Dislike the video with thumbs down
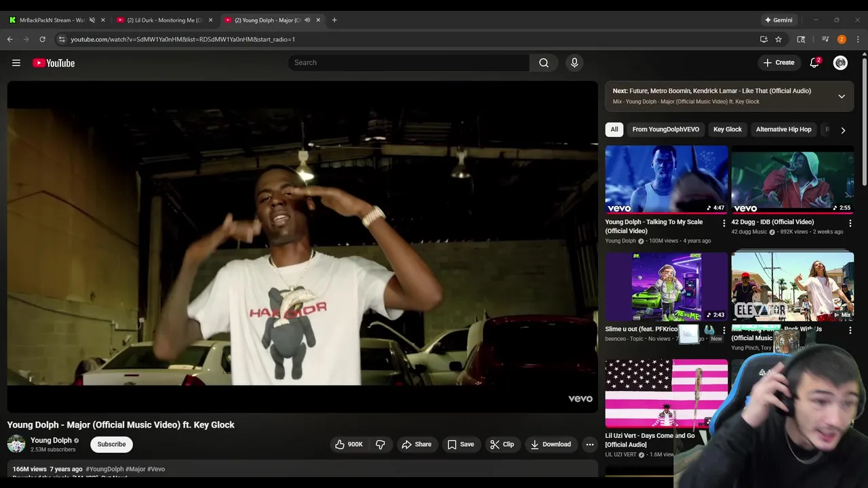 click(380, 444)
